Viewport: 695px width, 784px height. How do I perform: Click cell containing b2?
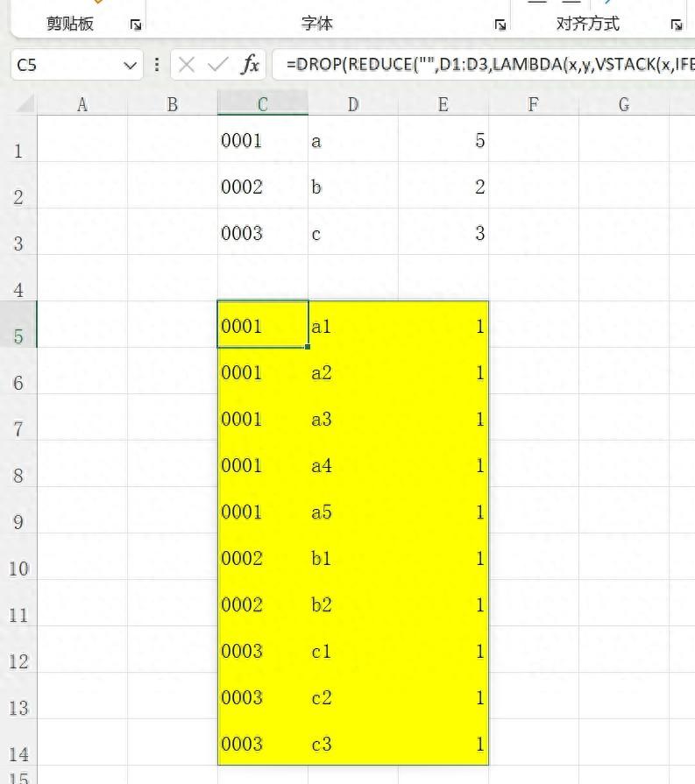pos(353,603)
